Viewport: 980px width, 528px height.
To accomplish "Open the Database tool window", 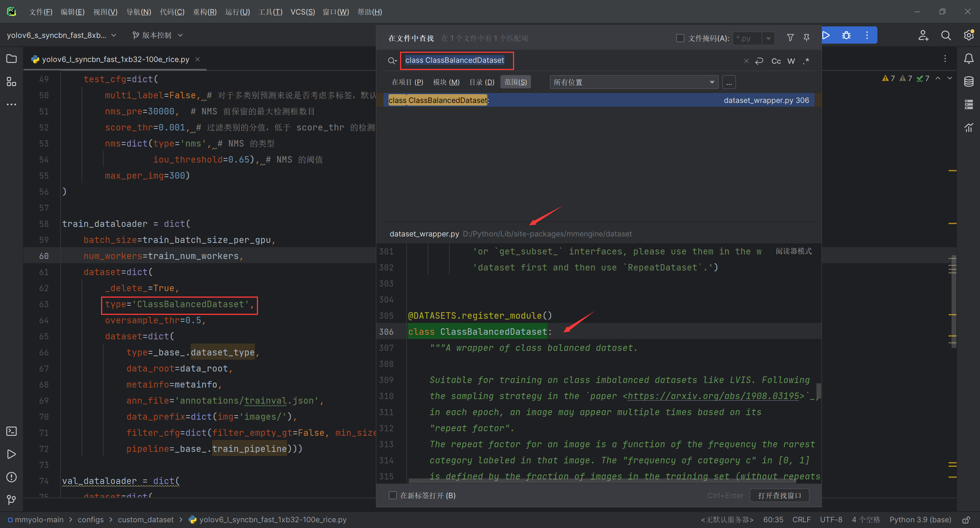I will pyautogui.click(x=969, y=81).
